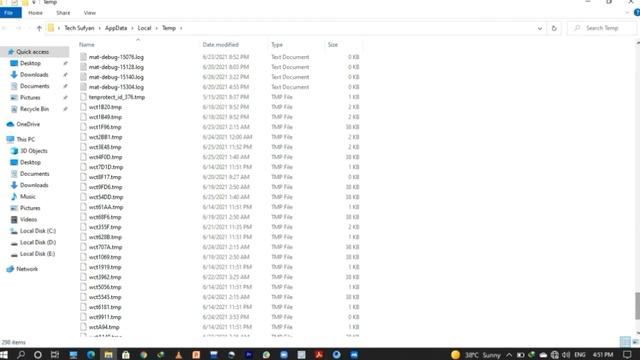Open Local Disk (E:) drive
The width and height of the screenshot is (640, 360).
coord(37,253)
